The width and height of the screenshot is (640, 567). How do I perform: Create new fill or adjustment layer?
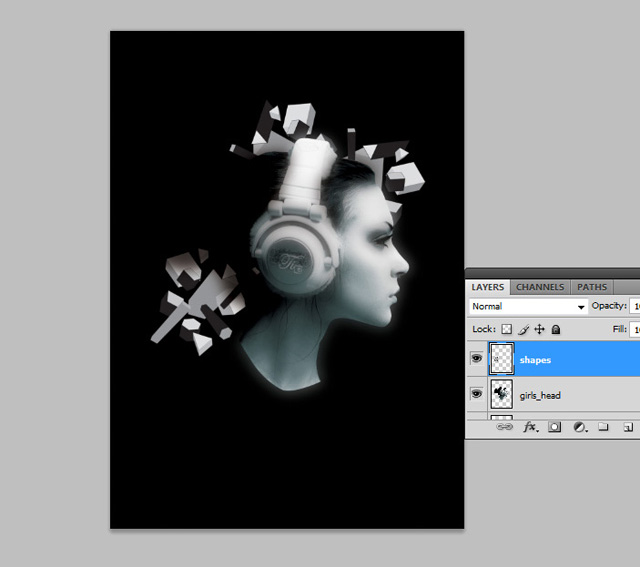tap(579, 427)
